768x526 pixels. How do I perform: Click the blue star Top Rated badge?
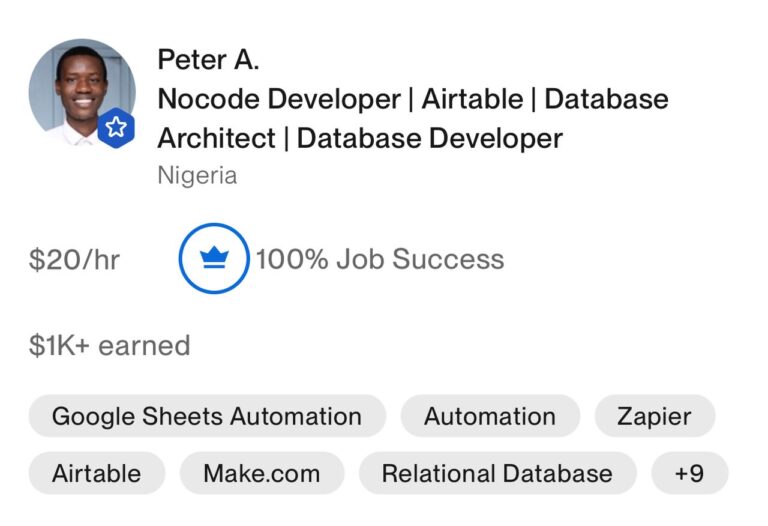pyautogui.click(x=116, y=128)
